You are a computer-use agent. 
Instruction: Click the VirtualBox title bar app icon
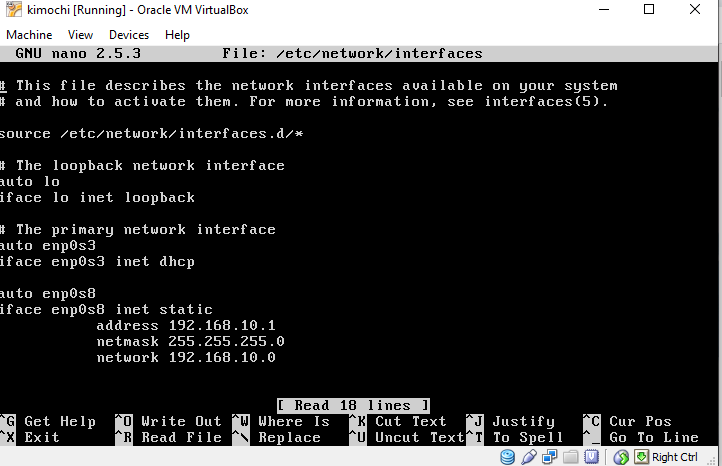click(13, 9)
